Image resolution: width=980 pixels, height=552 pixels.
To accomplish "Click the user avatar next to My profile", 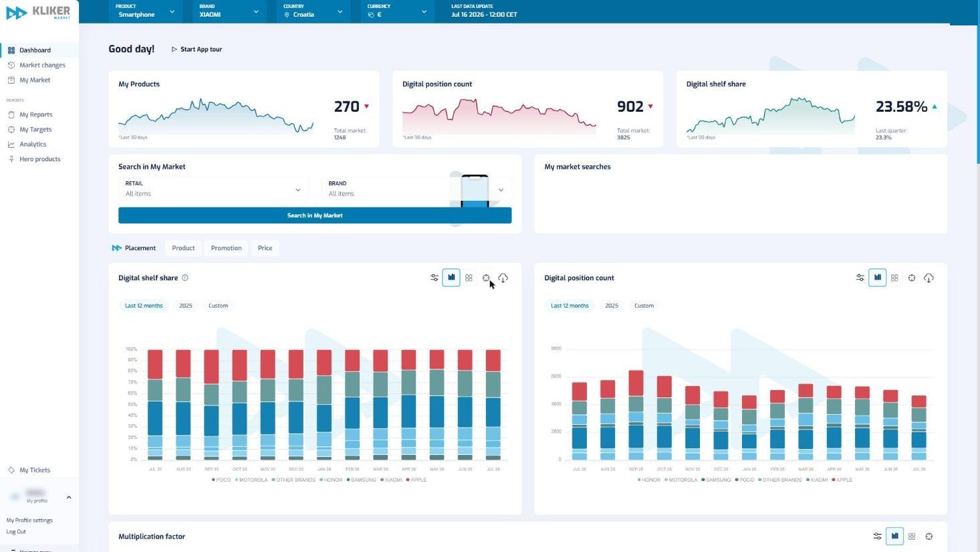I will coord(15,496).
